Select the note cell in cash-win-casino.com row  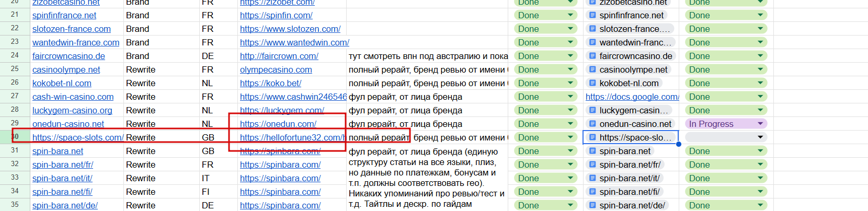(x=427, y=97)
